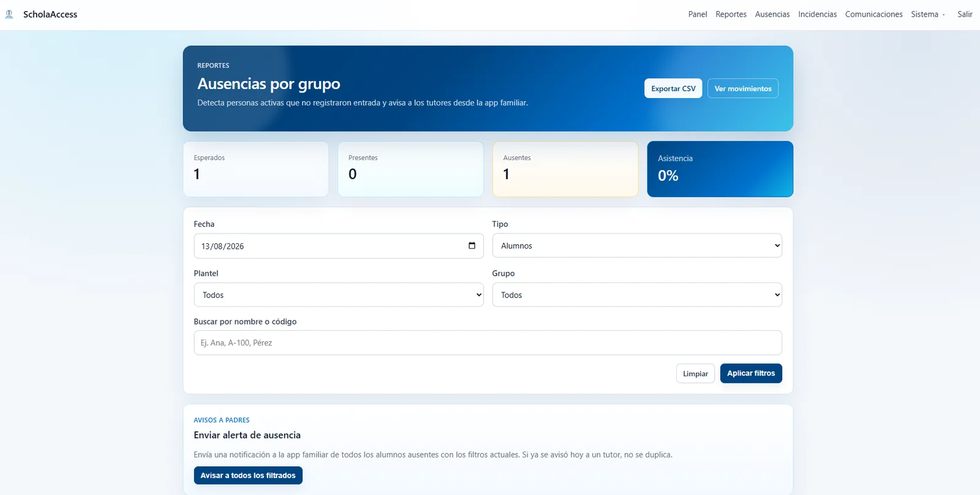This screenshot has width=980, height=495.
Task: Open the calendar picker icon in Fecha
Action: pyautogui.click(x=472, y=246)
